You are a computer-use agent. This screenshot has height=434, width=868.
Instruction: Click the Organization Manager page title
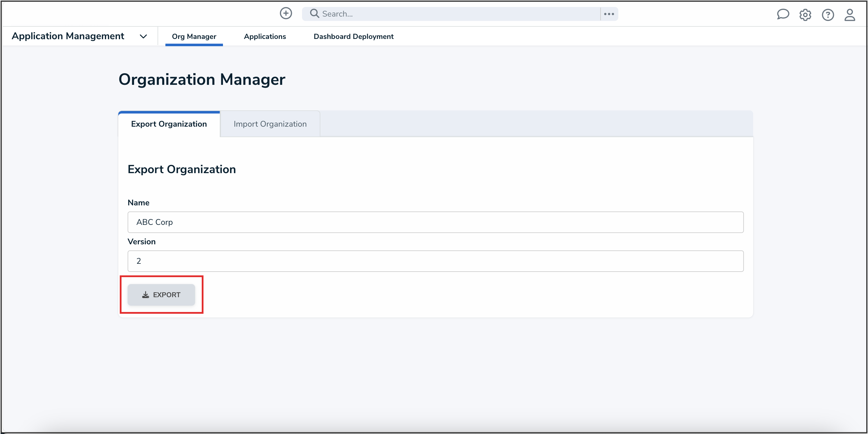[201, 80]
